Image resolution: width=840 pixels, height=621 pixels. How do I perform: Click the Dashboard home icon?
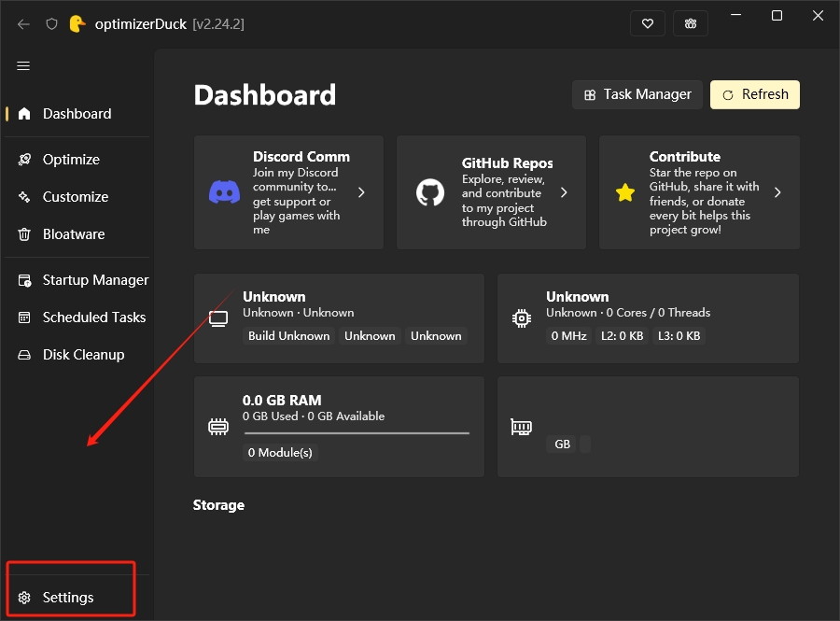[x=24, y=114]
